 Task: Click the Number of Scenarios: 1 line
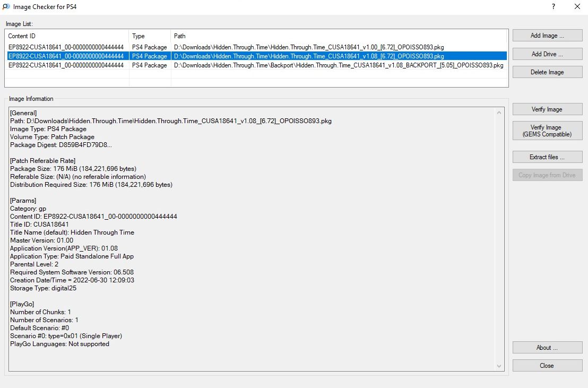(x=44, y=320)
